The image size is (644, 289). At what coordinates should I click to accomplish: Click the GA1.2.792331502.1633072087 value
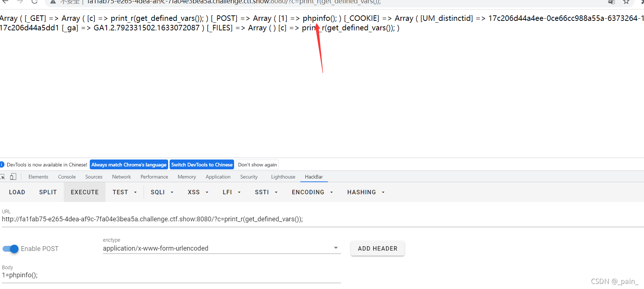[147, 28]
